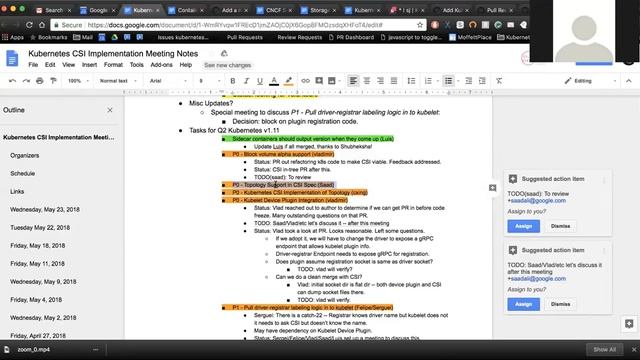
Task: Click Show All in downloads bar
Action: pos(604,349)
